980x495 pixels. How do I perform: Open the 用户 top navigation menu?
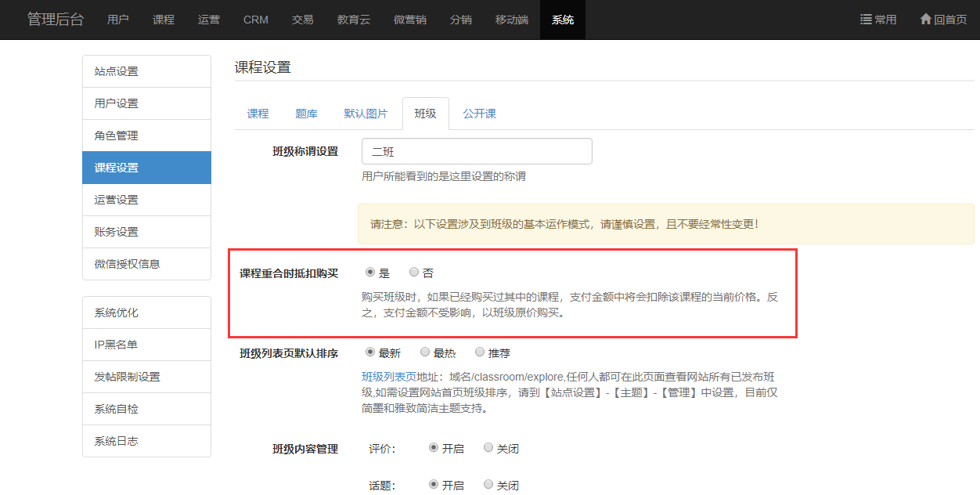118,20
